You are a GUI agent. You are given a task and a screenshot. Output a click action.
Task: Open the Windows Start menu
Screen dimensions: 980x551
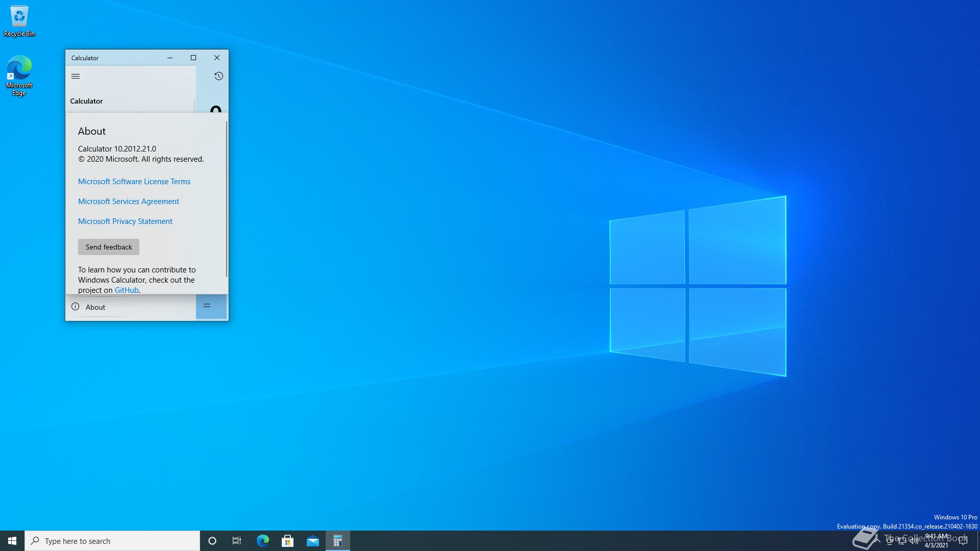coord(12,541)
